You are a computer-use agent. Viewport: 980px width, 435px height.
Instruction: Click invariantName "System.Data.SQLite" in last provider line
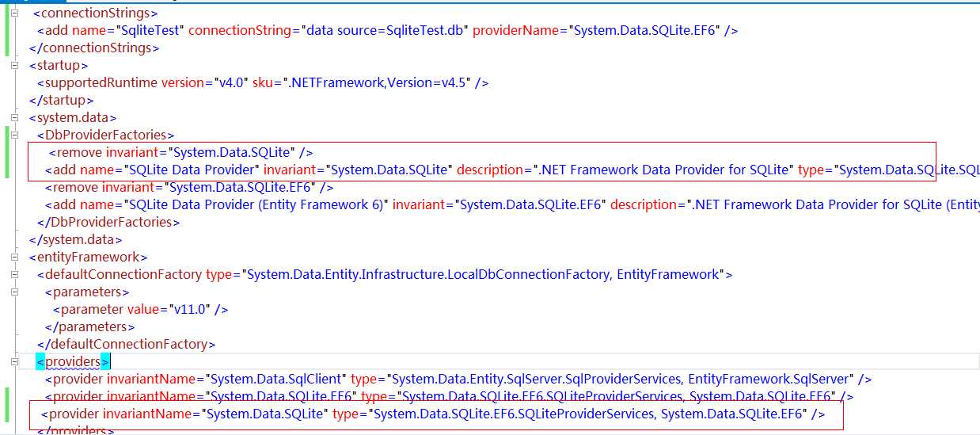(265, 414)
